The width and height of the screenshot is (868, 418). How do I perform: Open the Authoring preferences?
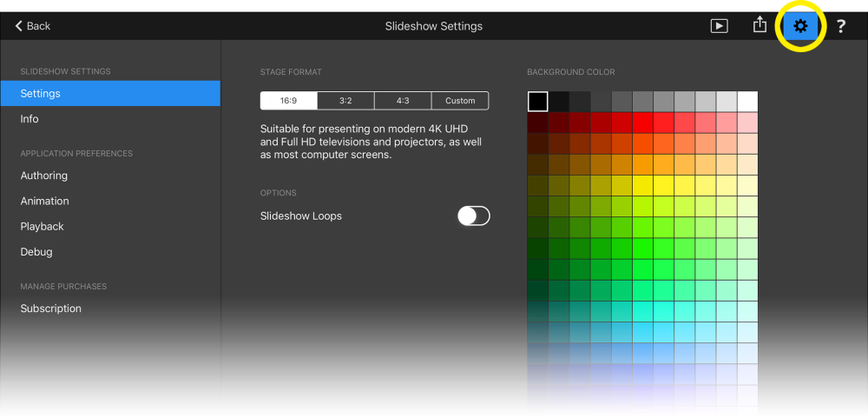tap(44, 176)
